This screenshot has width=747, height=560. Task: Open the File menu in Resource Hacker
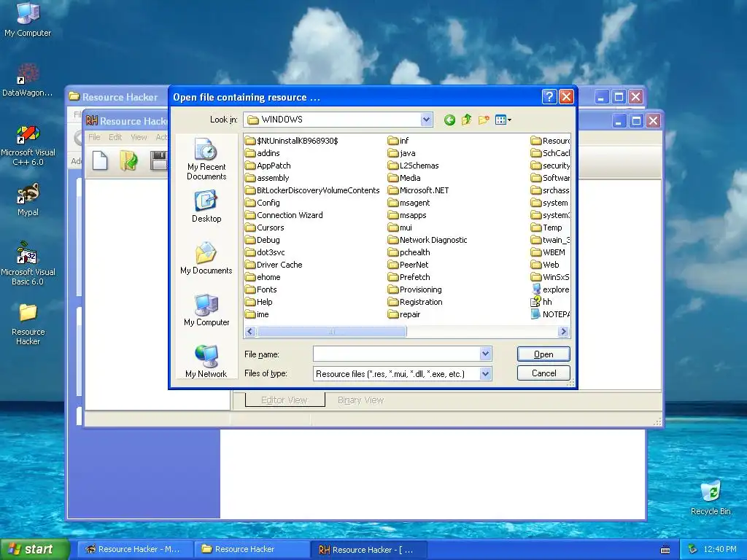click(94, 137)
